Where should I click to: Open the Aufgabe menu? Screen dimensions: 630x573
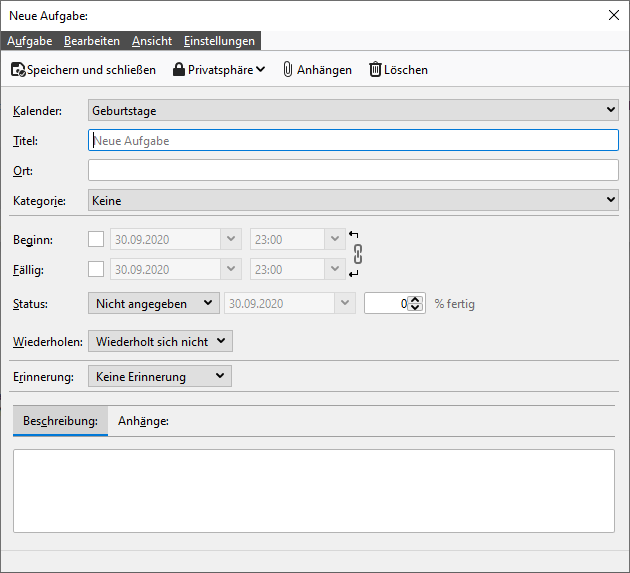[29, 41]
